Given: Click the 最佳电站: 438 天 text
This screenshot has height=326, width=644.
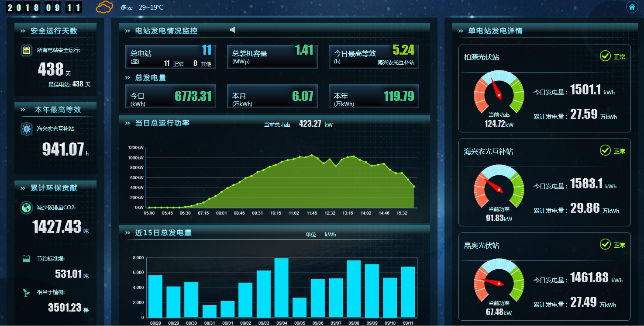Looking at the screenshot, I should [69, 84].
